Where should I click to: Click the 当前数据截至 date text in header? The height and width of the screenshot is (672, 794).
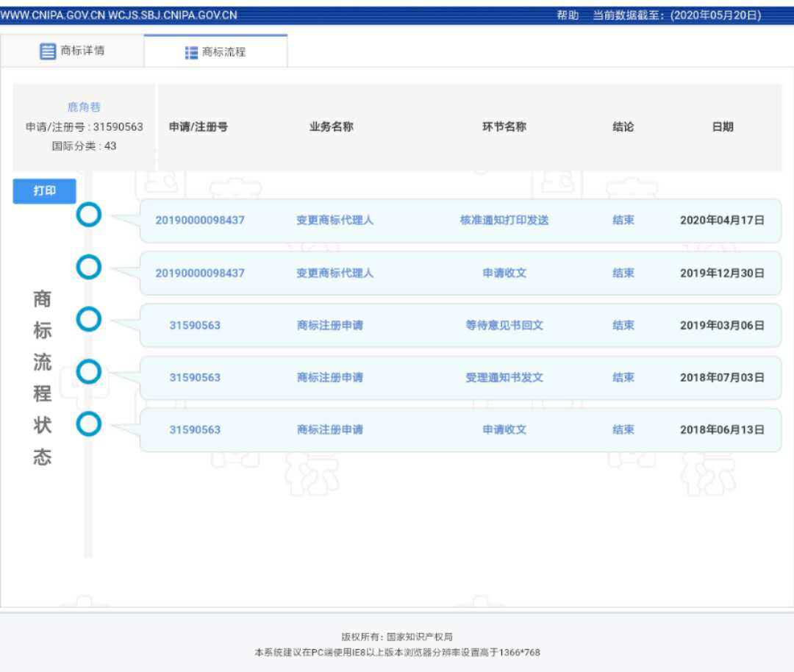click(677, 15)
